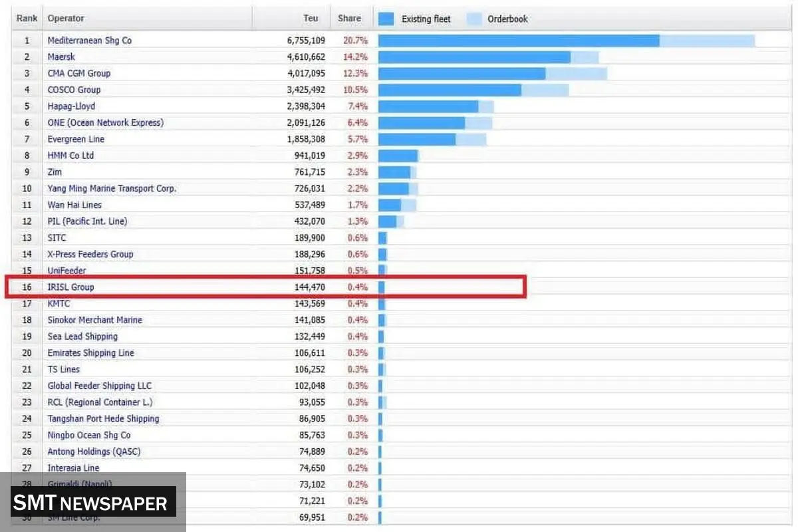Open the Maersk operator link
798x532 pixels.
point(61,57)
